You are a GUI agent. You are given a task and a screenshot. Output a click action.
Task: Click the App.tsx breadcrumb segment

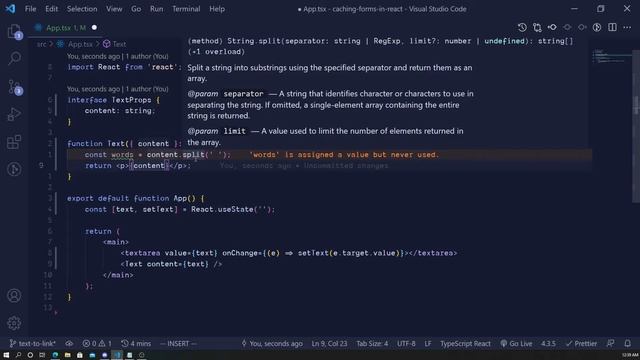pos(80,44)
